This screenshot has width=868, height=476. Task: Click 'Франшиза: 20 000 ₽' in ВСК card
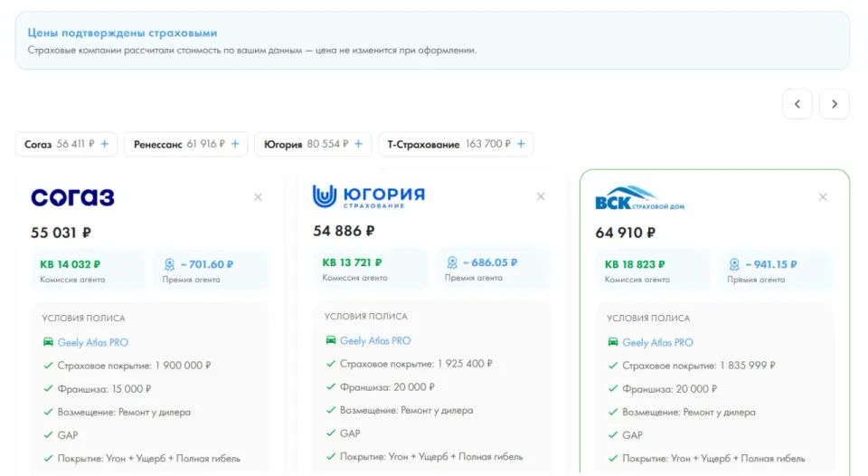(669, 389)
